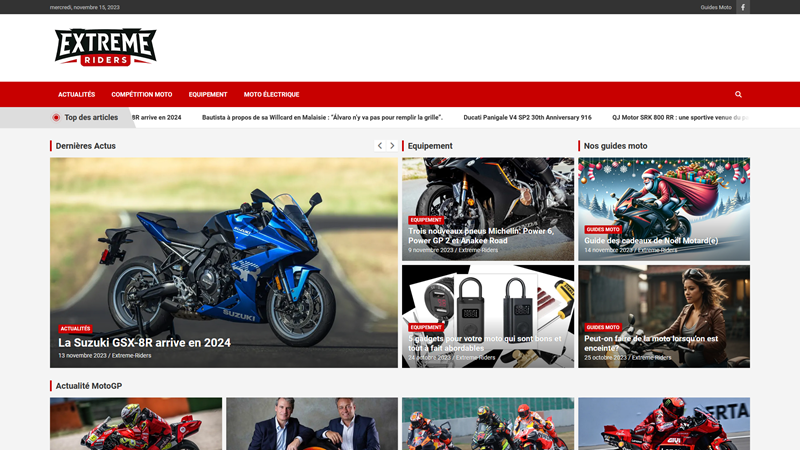Open the Equipement menu item

(208, 94)
